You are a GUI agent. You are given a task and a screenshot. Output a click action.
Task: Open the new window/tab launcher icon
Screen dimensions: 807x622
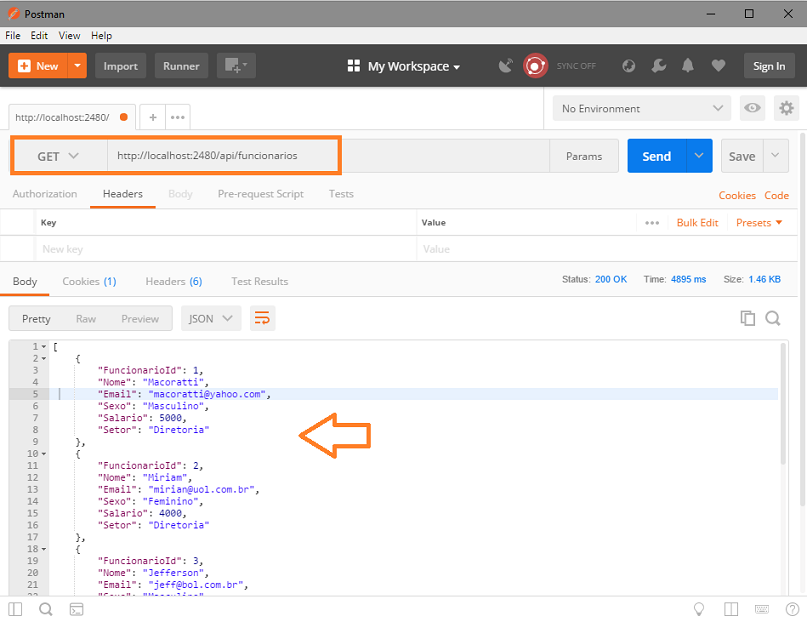coord(236,66)
